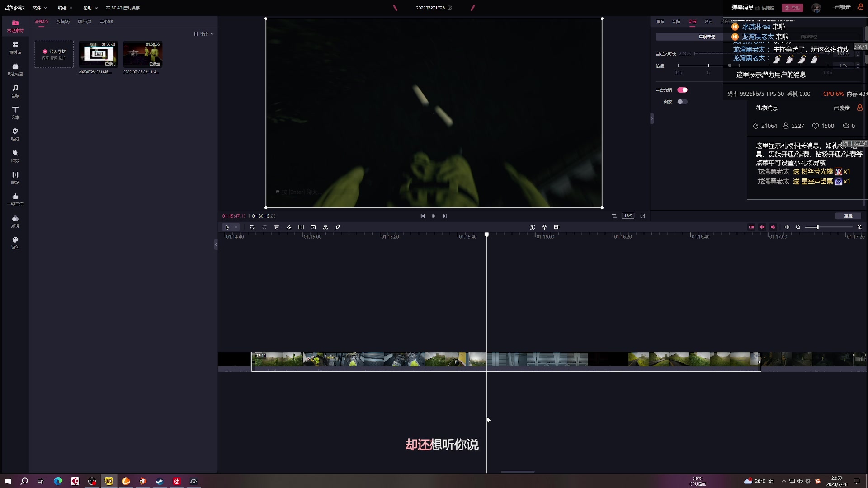
Task: Click the 重置 reset button
Action: pos(848,216)
